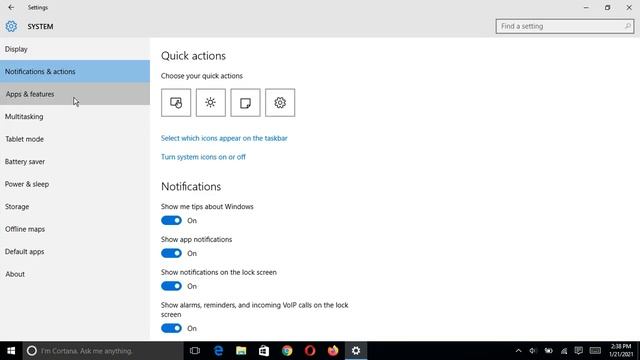
Task: Select Notifications & actions in the sidebar
Action: point(75,71)
